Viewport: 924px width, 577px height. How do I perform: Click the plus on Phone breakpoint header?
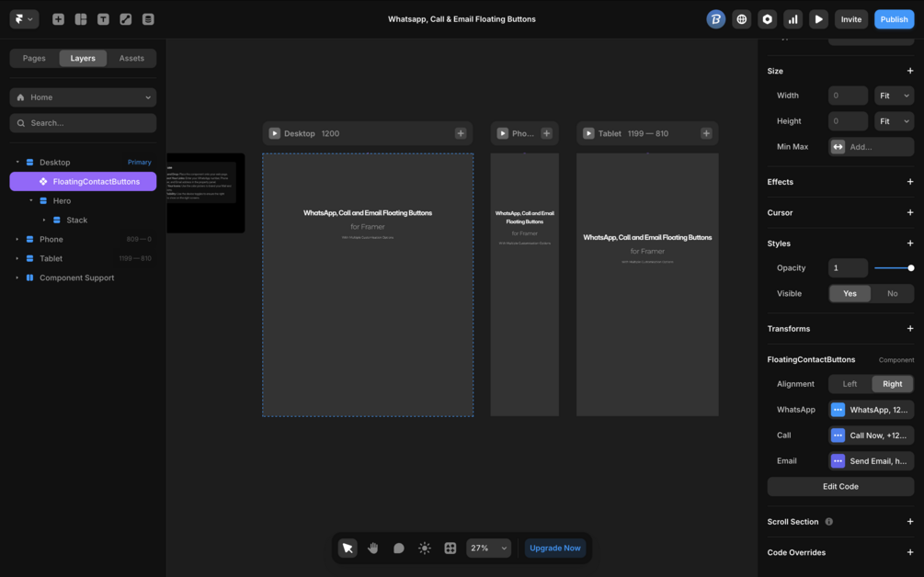pos(547,133)
